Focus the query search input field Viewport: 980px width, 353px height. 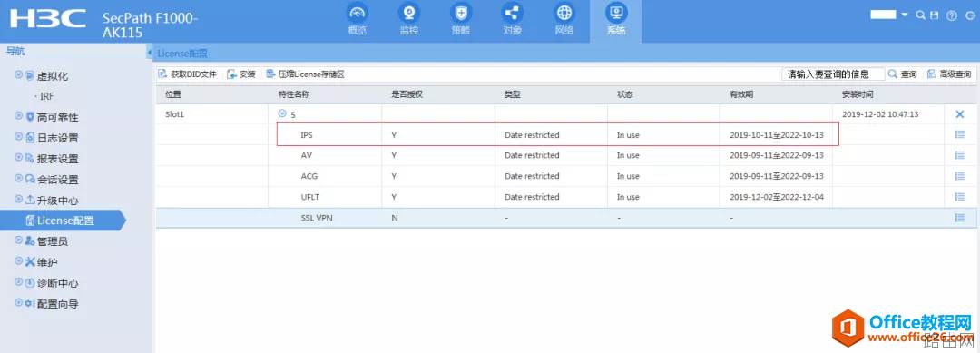833,74
